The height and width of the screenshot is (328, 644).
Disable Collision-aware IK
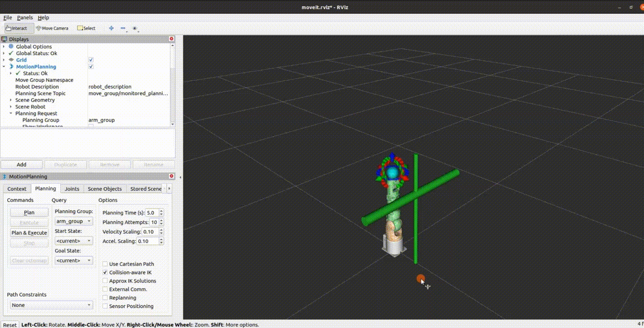(105, 272)
